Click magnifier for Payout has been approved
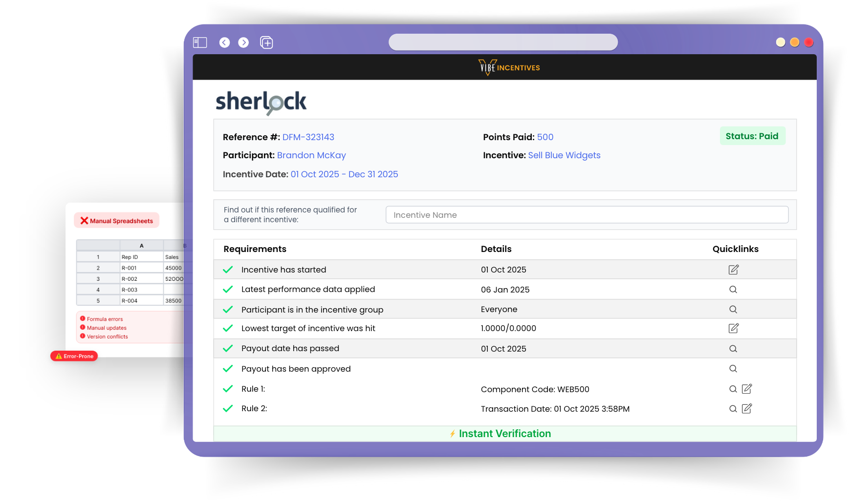Viewport: 849px width, 504px height. pyautogui.click(x=733, y=369)
